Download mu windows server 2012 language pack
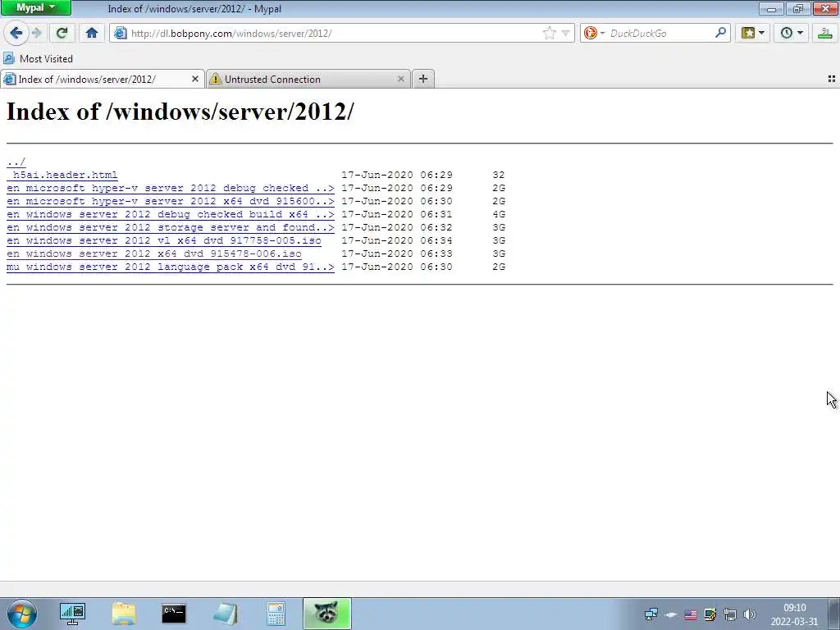This screenshot has width=840, height=630. point(171,267)
